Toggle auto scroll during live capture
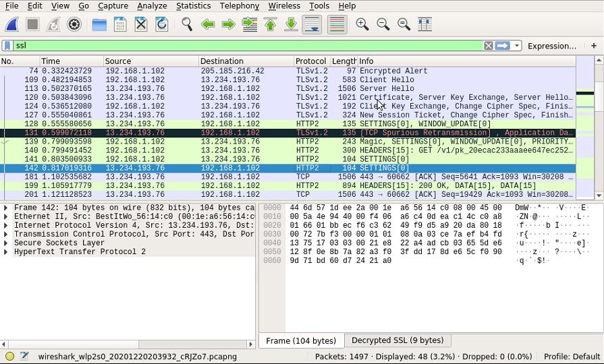604x364 pixels. (x=312, y=24)
